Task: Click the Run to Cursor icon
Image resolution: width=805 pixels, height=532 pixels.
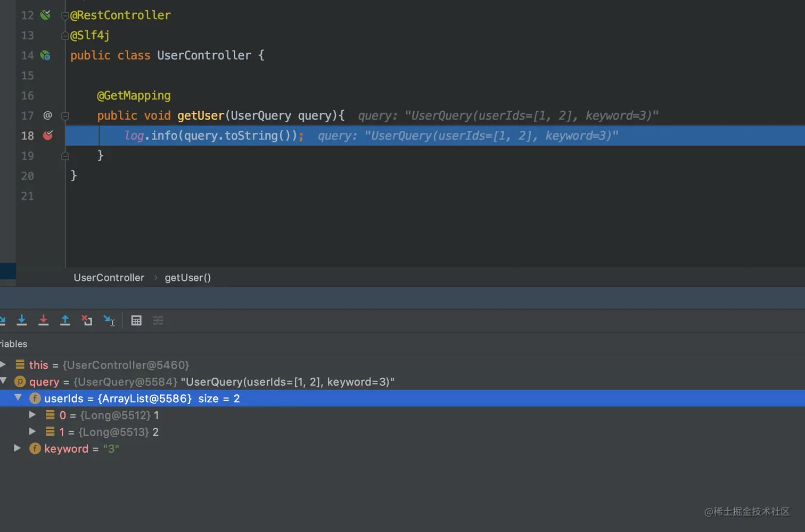Action: tap(109, 320)
